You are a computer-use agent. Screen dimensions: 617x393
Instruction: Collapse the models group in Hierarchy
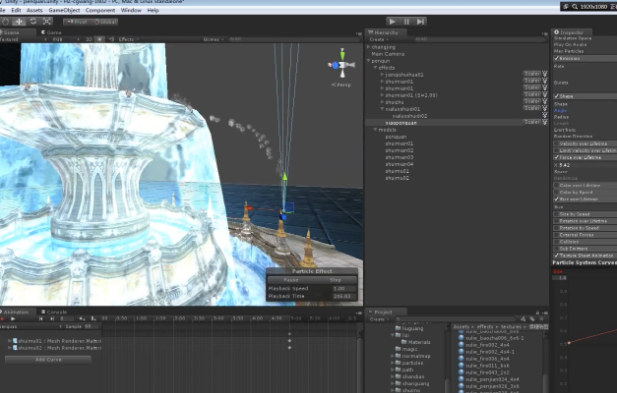375,129
